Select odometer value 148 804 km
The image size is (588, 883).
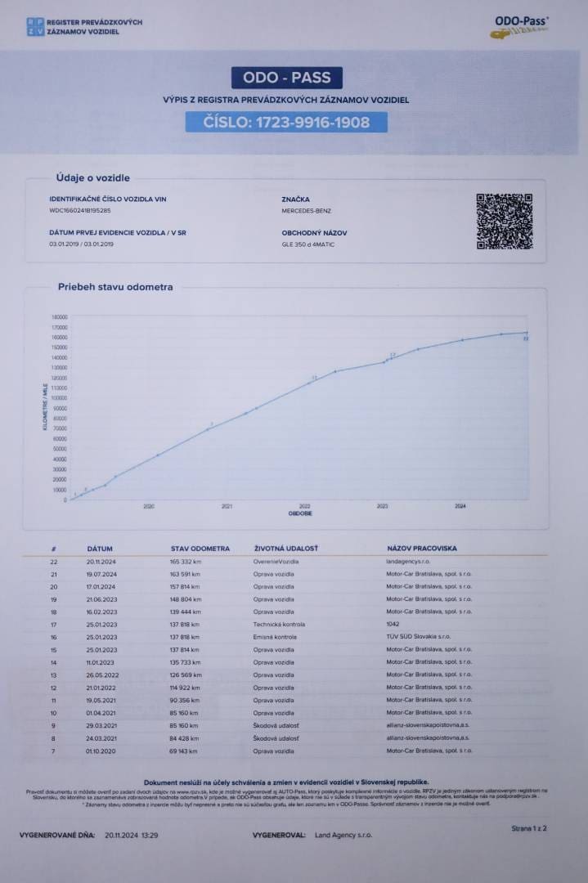pos(186,600)
